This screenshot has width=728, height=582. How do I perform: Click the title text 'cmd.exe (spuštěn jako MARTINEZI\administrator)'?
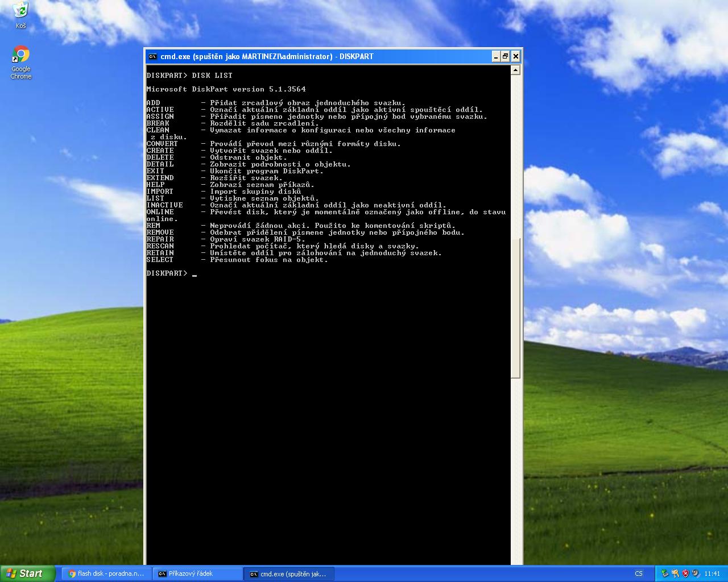pyautogui.click(x=246, y=56)
